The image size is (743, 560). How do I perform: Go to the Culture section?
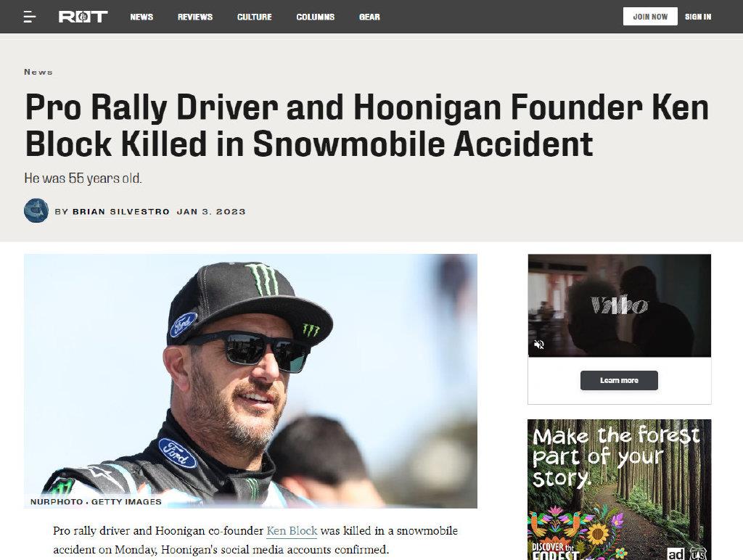click(x=255, y=17)
